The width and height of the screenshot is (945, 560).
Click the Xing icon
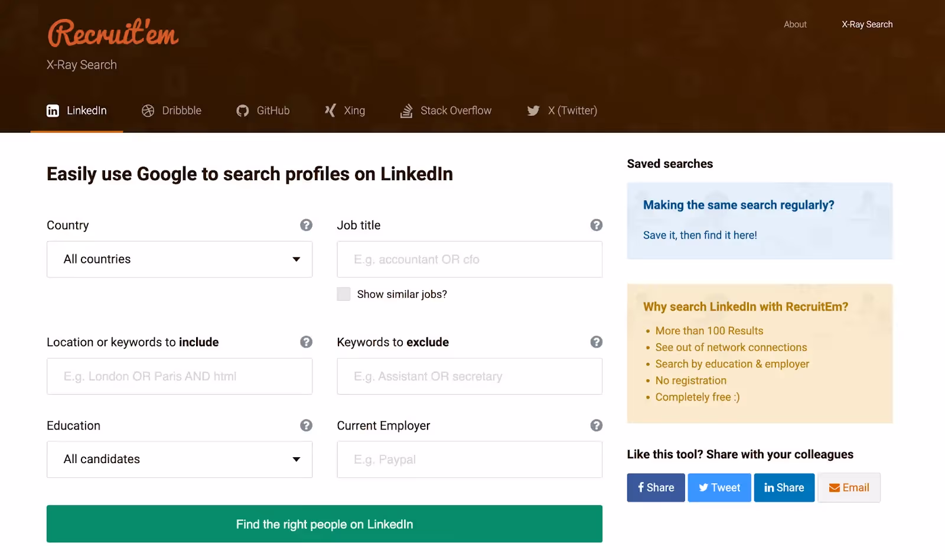click(x=331, y=110)
